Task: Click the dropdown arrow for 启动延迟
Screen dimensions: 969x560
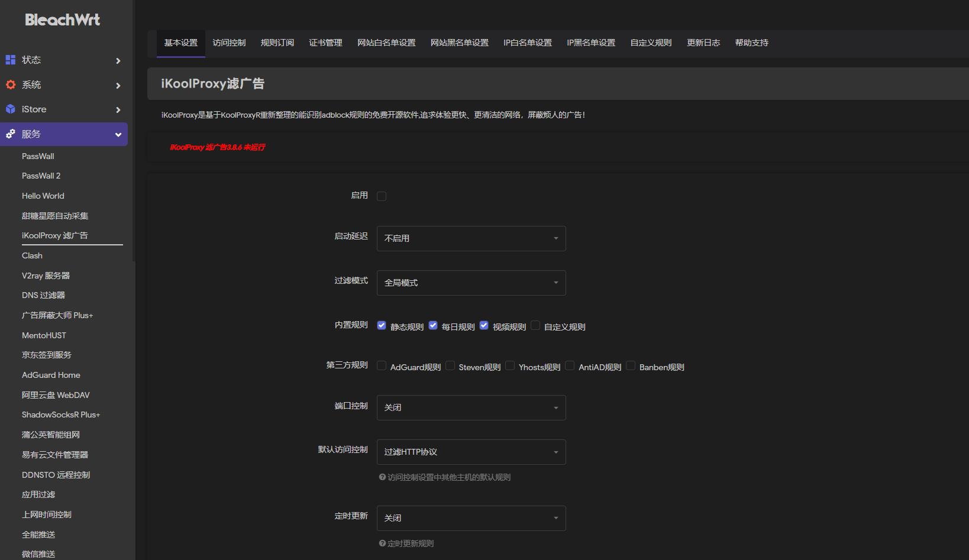Action: (555, 238)
